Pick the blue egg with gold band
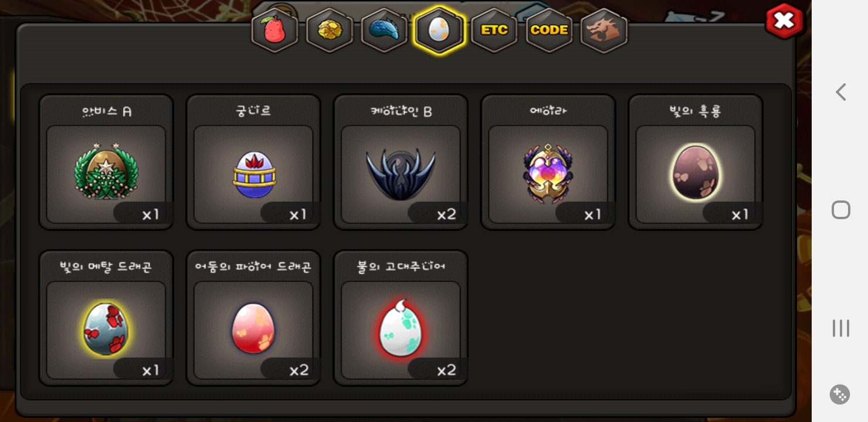 253,162
